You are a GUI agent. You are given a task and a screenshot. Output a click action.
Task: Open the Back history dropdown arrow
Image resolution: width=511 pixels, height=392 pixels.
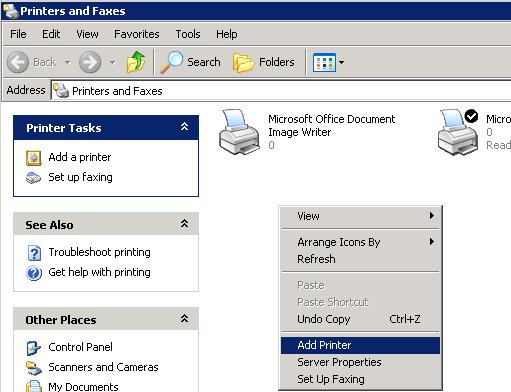pos(67,62)
